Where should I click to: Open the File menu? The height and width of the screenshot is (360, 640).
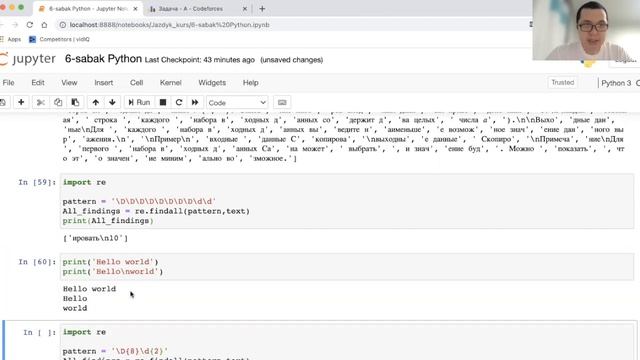[8, 82]
